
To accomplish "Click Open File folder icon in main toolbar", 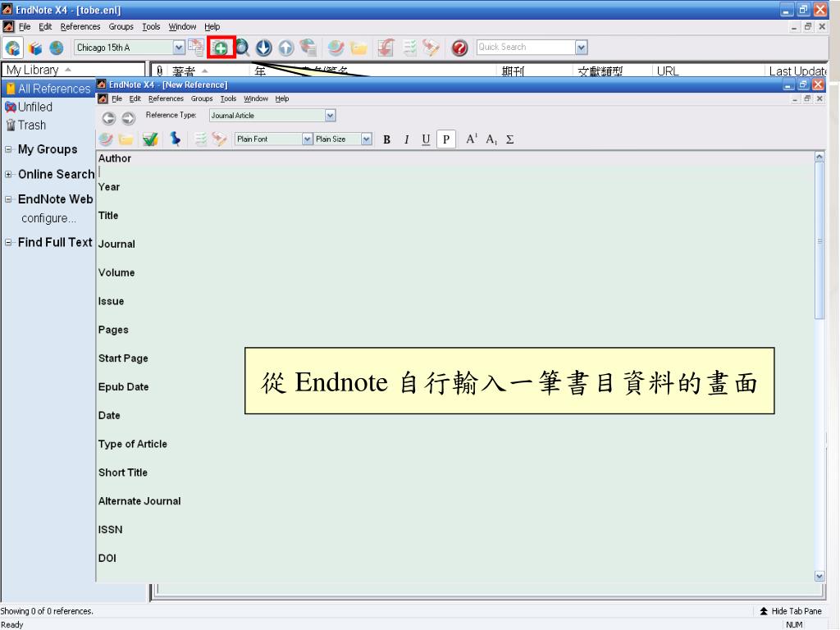I will coord(358,48).
